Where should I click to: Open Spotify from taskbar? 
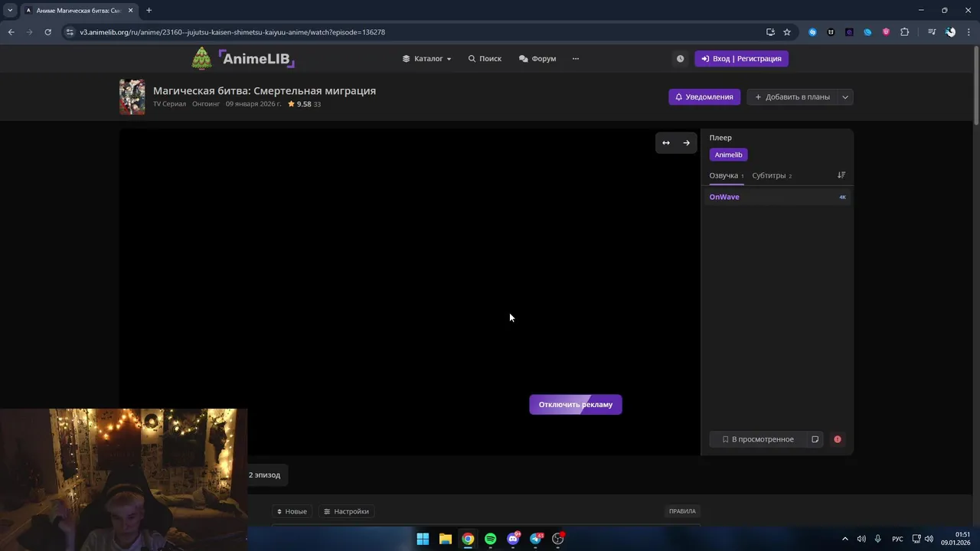pos(490,539)
